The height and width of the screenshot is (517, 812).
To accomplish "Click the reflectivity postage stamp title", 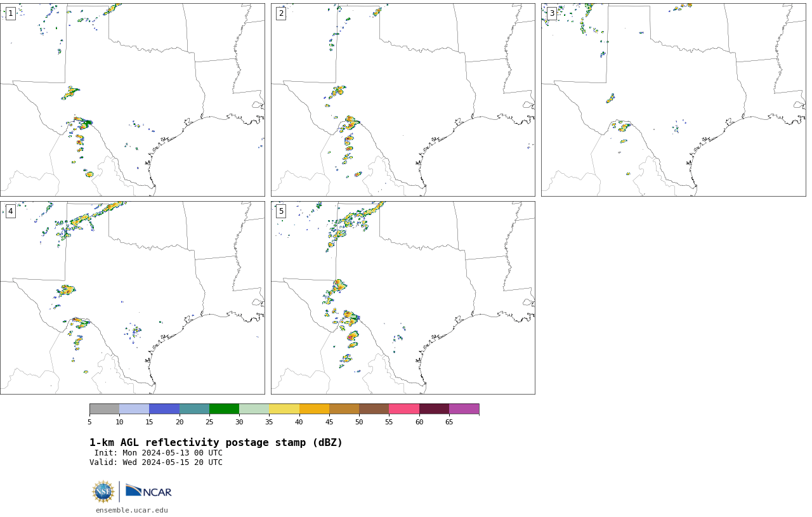I will [216, 443].
